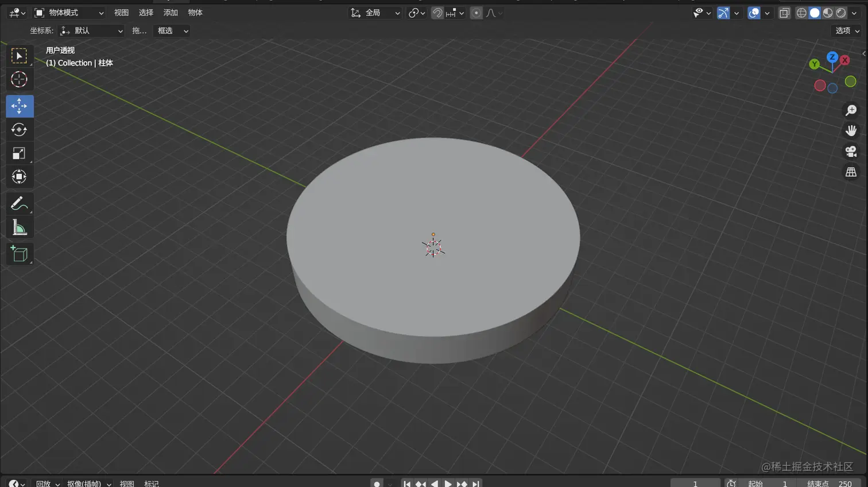Activate the 3D Cursor tool
The width and height of the screenshot is (868, 487).
(19, 79)
